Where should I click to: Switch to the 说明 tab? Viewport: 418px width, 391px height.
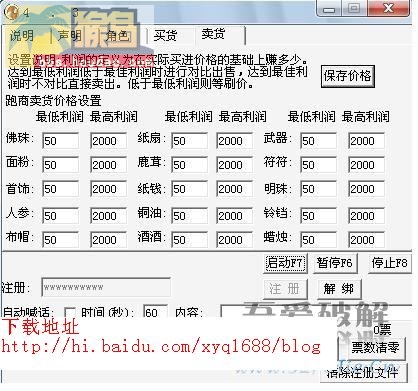pos(22,35)
